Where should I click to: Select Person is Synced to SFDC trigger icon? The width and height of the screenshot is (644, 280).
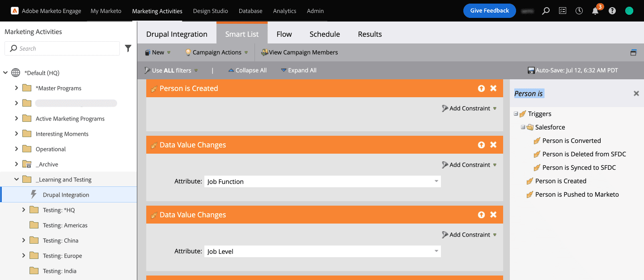pos(537,168)
